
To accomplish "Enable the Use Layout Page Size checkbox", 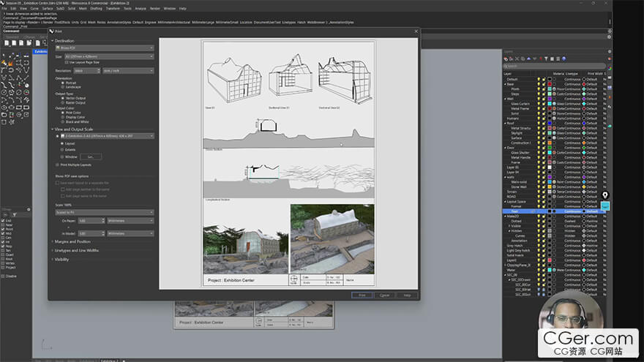I will coord(68,63).
